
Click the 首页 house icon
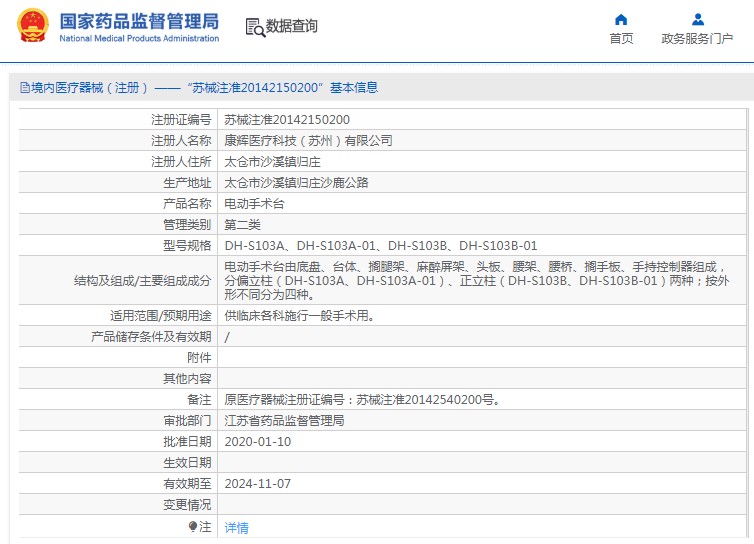click(621, 19)
